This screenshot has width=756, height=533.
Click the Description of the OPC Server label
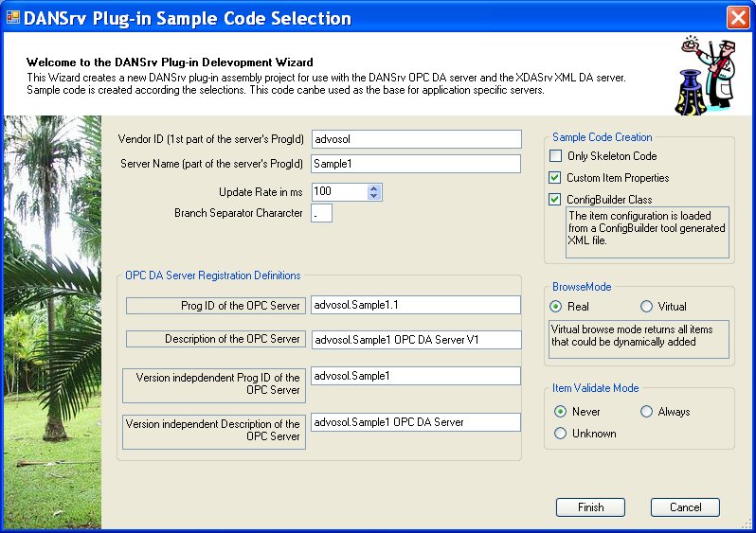pyautogui.click(x=216, y=339)
